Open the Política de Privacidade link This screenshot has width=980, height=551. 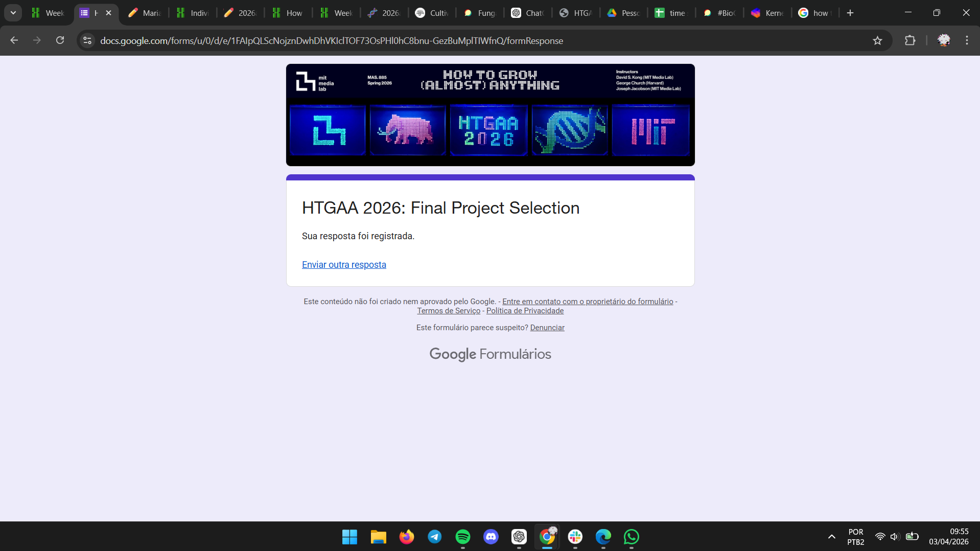click(x=525, y=311)
